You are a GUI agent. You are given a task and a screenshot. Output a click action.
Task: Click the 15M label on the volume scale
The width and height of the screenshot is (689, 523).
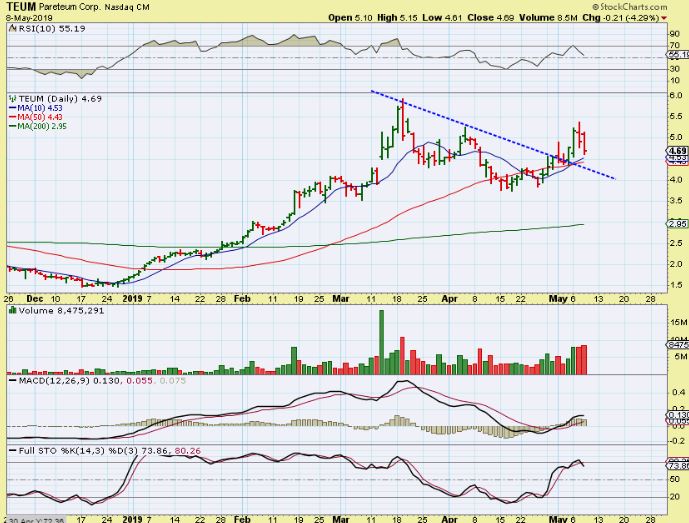(678, 323)
